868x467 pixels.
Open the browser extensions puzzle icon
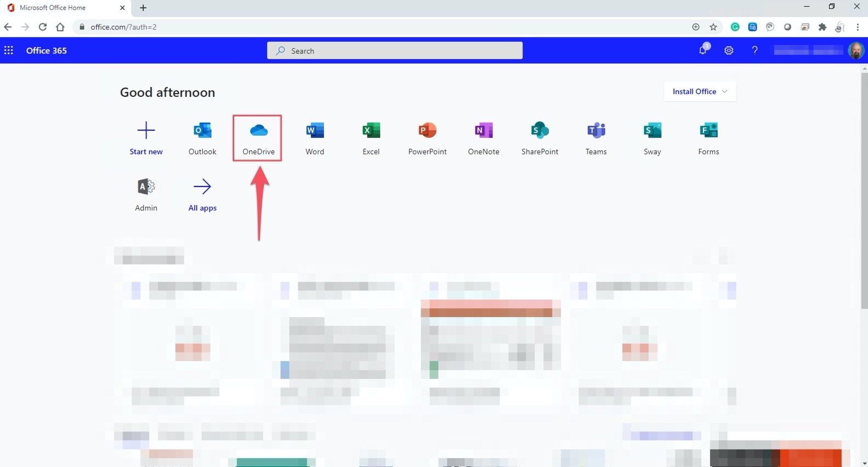pos(822,27)
